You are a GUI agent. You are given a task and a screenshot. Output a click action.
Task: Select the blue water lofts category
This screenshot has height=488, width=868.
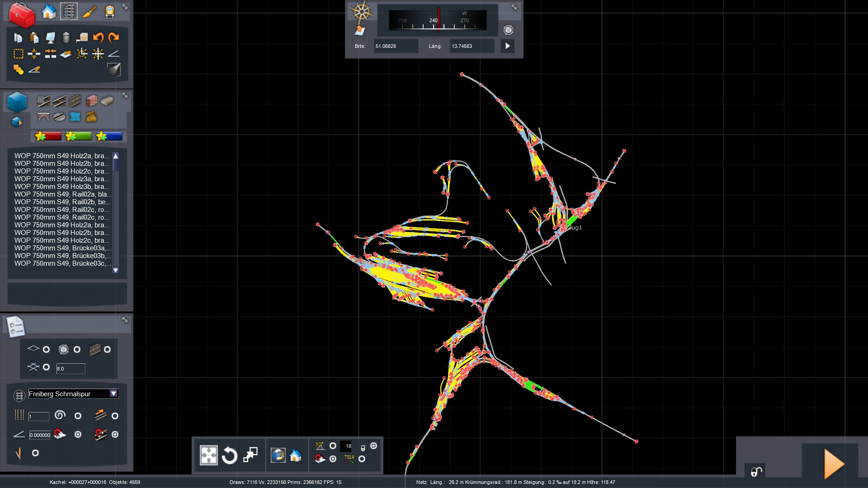tap(75, 117)
